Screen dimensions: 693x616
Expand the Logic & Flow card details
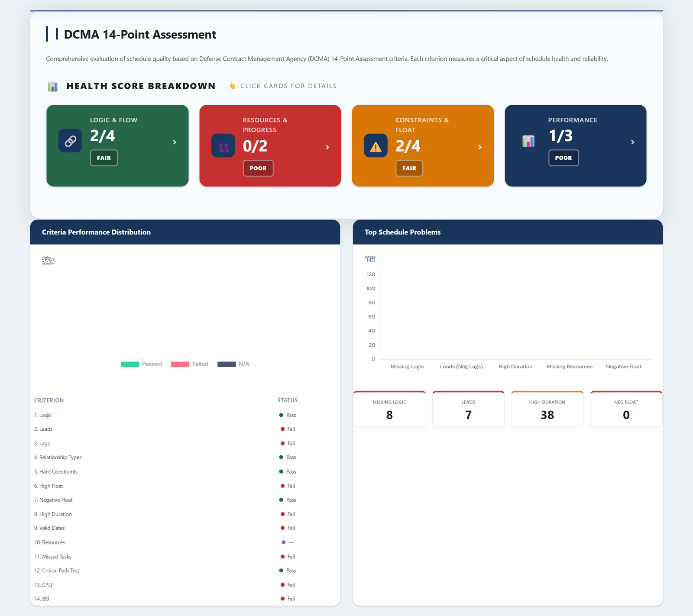pyautogui.click(x=175, y=142)
